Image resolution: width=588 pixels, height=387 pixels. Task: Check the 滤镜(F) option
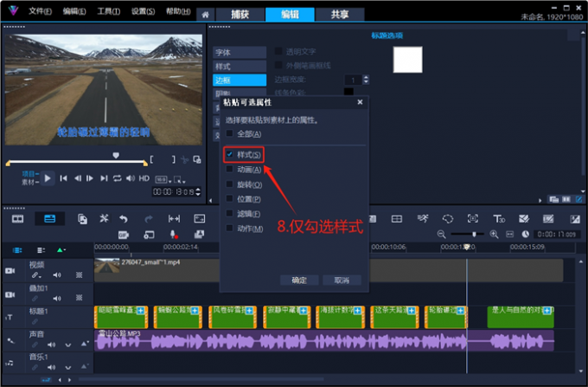click(x=229, y=213)
